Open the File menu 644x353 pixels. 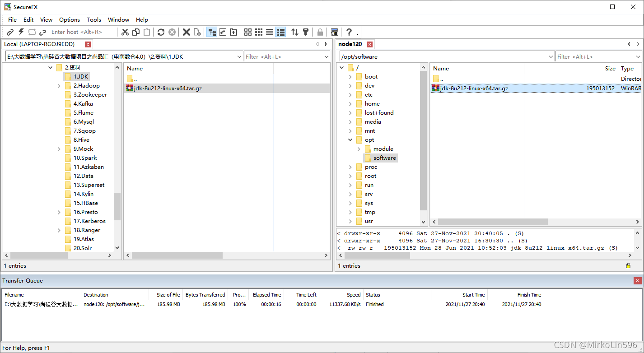(x=12, y=19)
